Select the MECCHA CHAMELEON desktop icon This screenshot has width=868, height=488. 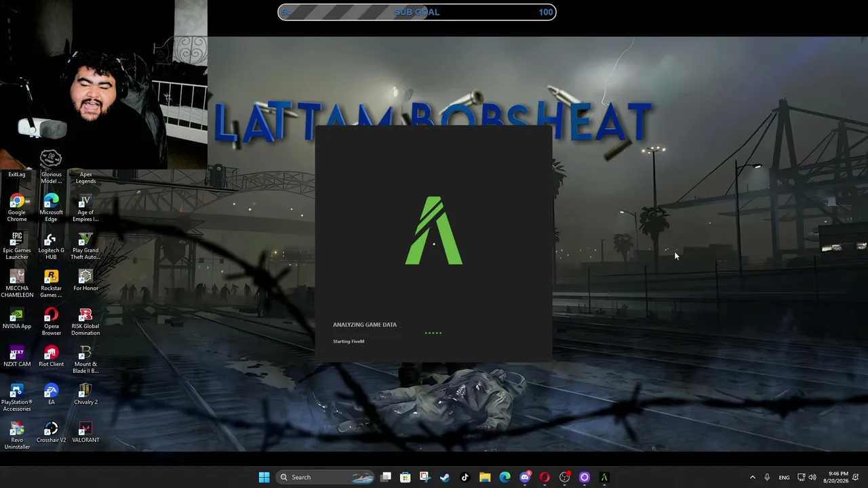(x=17, y=284)
